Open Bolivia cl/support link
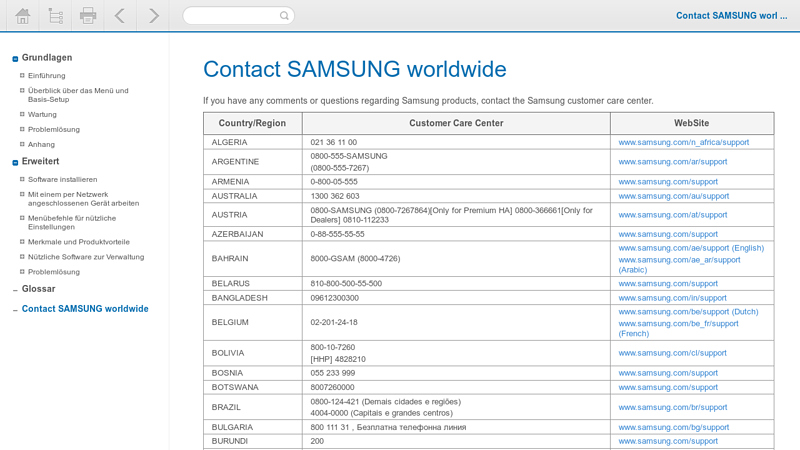This screenshot has width=800, height=450. (672, 353)
